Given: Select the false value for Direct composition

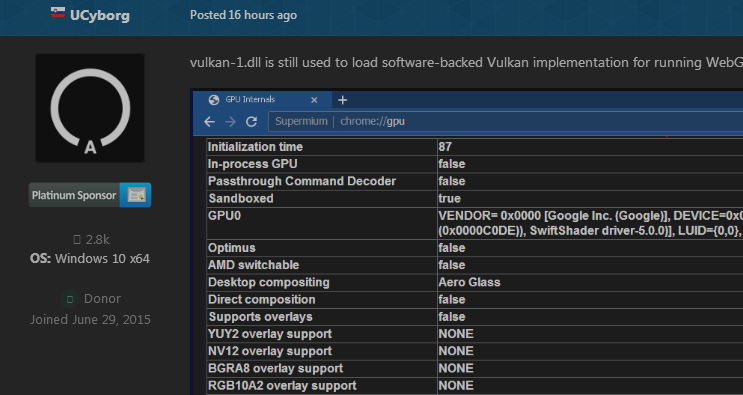Looking at the screenshot, I should point(452,300).
